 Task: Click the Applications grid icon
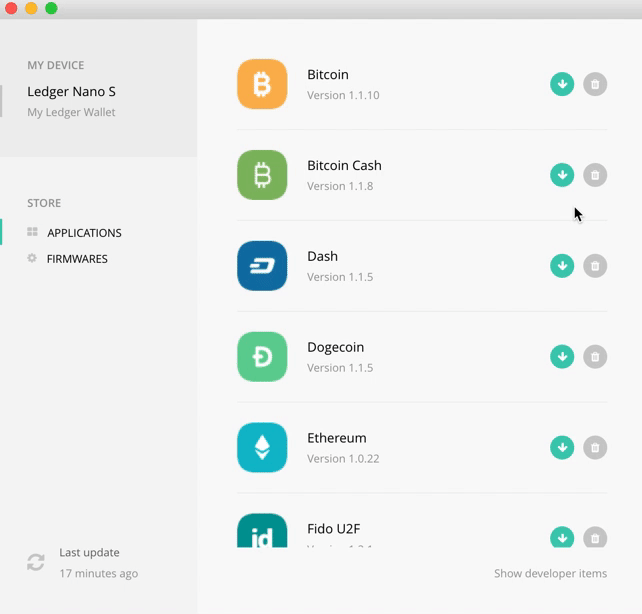(32, 232)
